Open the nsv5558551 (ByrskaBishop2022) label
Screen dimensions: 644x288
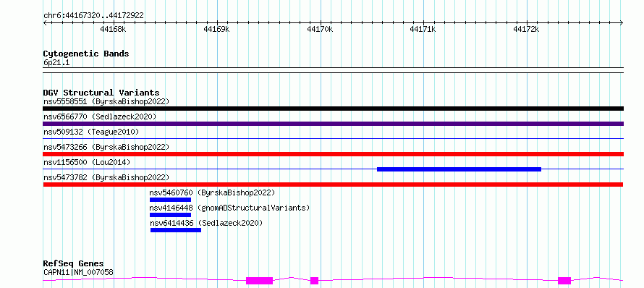point(106,101)
